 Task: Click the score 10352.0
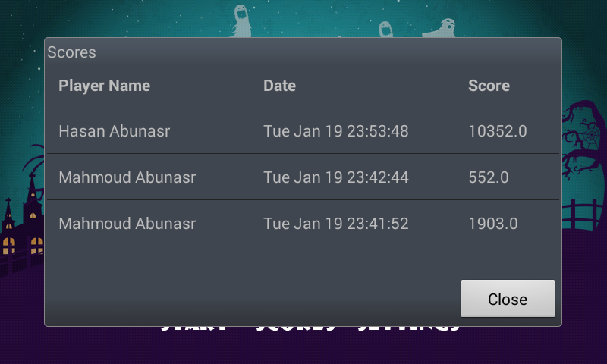tap(498, 131)
